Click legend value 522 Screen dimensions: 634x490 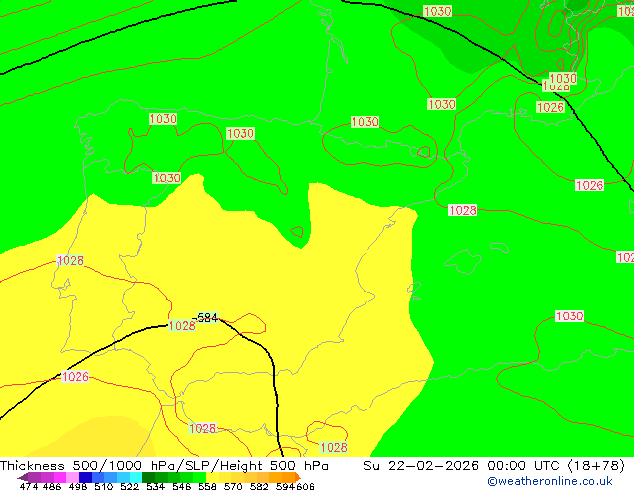(x=129, y=486)
